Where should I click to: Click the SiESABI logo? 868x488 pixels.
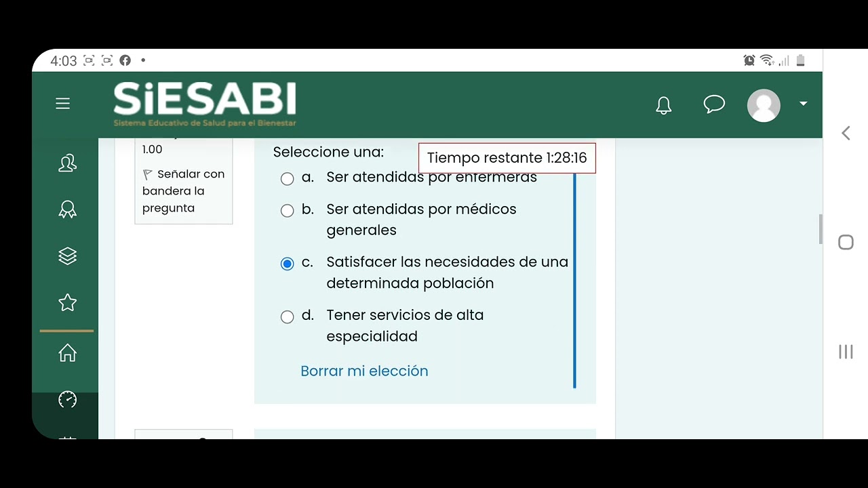[205, 104]
